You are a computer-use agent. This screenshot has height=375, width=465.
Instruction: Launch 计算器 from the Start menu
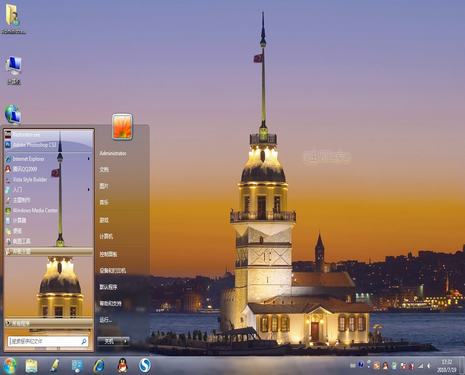49,220
